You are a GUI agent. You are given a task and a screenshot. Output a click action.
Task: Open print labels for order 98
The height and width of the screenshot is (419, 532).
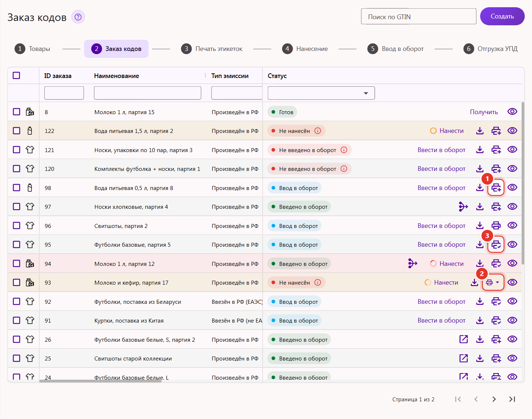[496, 188]
